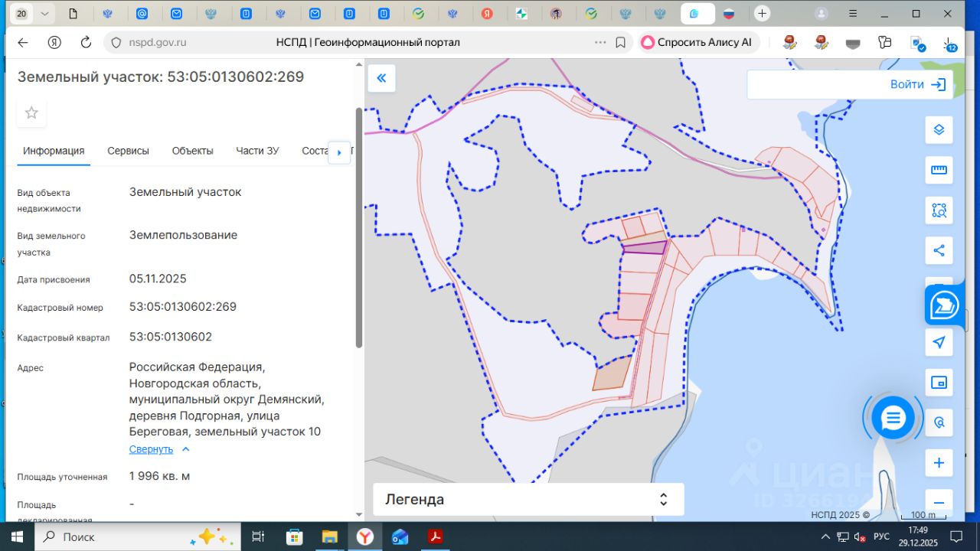Click cadastral quarter 53:05:0130602 value

[171, 337]
